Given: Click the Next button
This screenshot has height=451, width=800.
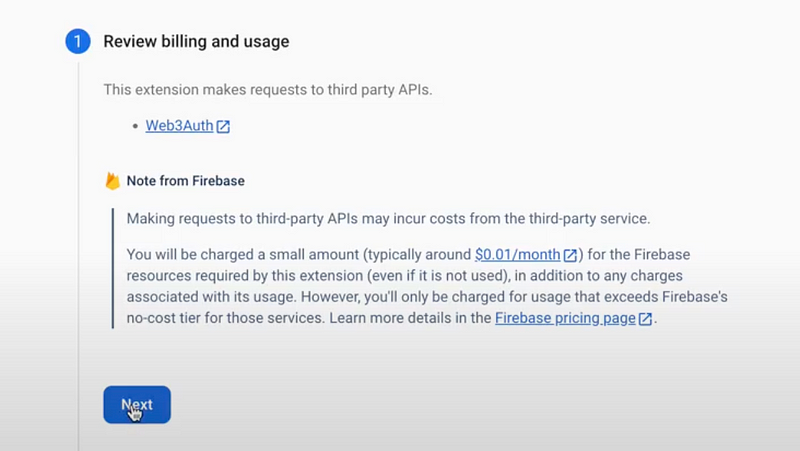Looking at the screenshot, I should coord(137,405).
